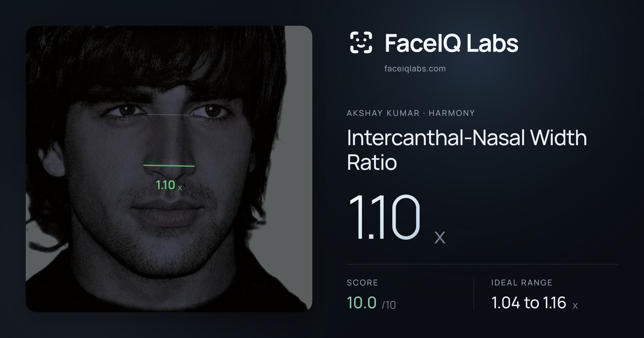This screenshot has height=338, width=644.
Task: Click the FaceIQ Labs face-scan logo icon
Action: [x=361, y=42]
